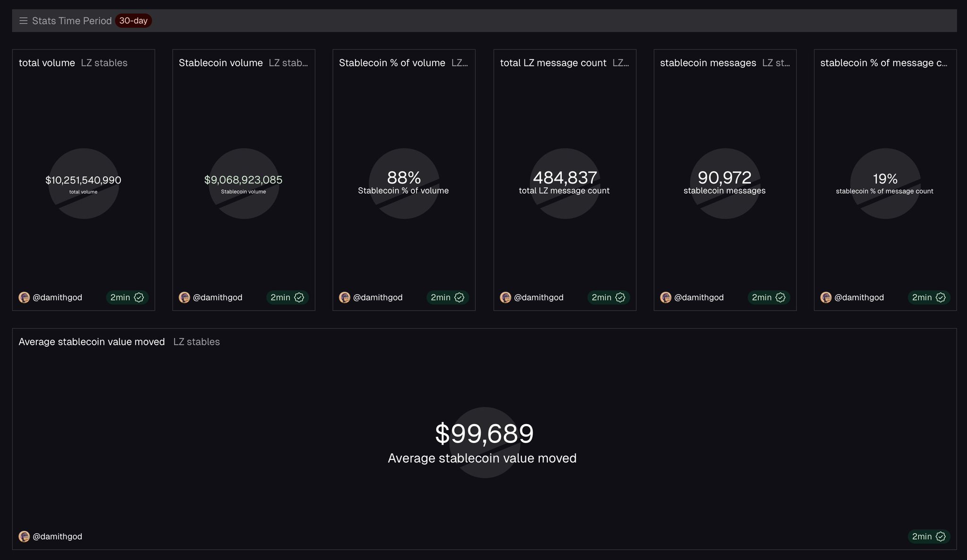Click 'LZ stables' link next to Average stablecoin title
The height and width of the screenshot is (560, 967).
196,342
